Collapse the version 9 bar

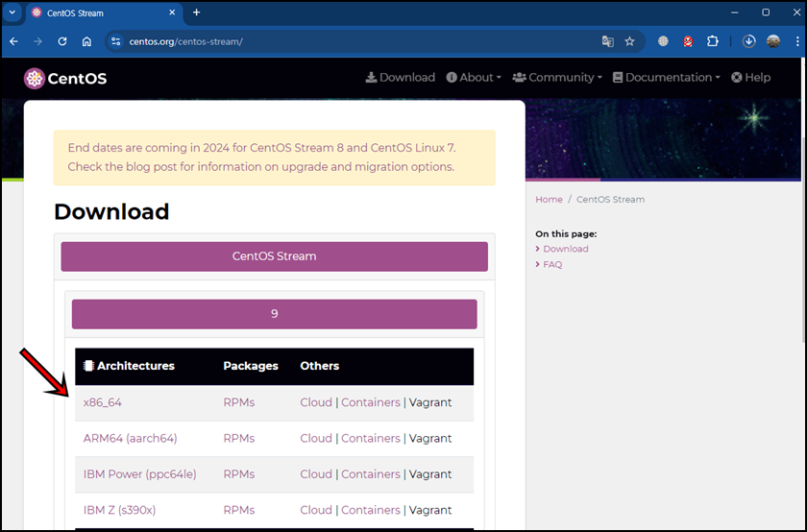tap(275, 314)
